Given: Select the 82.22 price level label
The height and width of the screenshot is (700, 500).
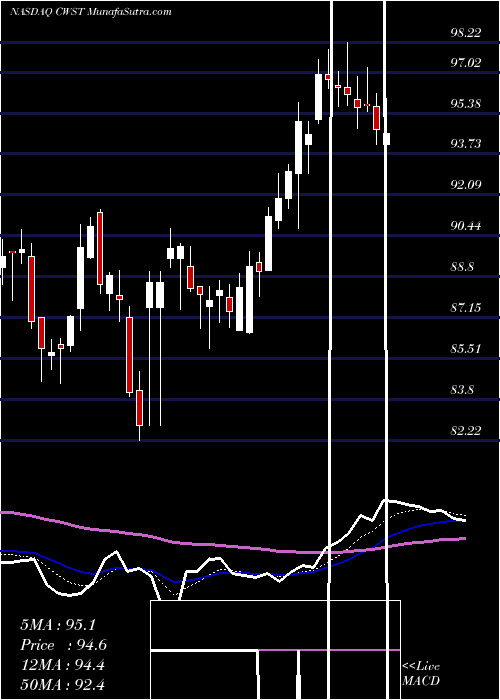Looking at the screenshot, I should point(467,431).
